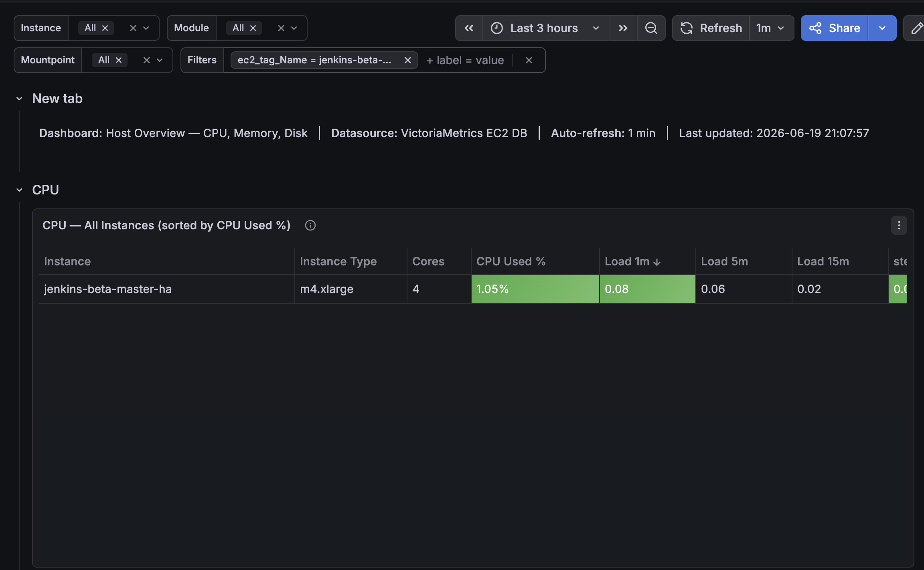
Task: Refresh the dashboard now
Action: [x=711, y=28]
